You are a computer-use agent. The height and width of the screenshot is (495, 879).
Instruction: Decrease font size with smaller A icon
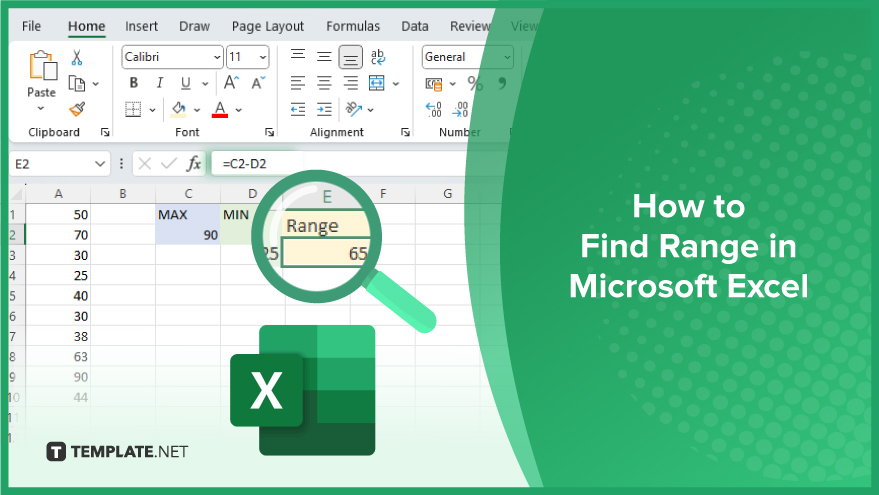(x=258, y=83)
